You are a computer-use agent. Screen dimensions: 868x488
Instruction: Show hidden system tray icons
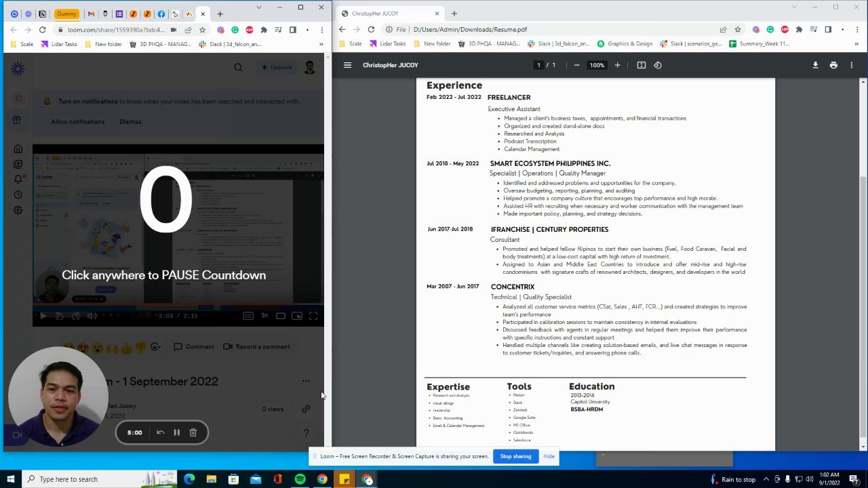767,479
